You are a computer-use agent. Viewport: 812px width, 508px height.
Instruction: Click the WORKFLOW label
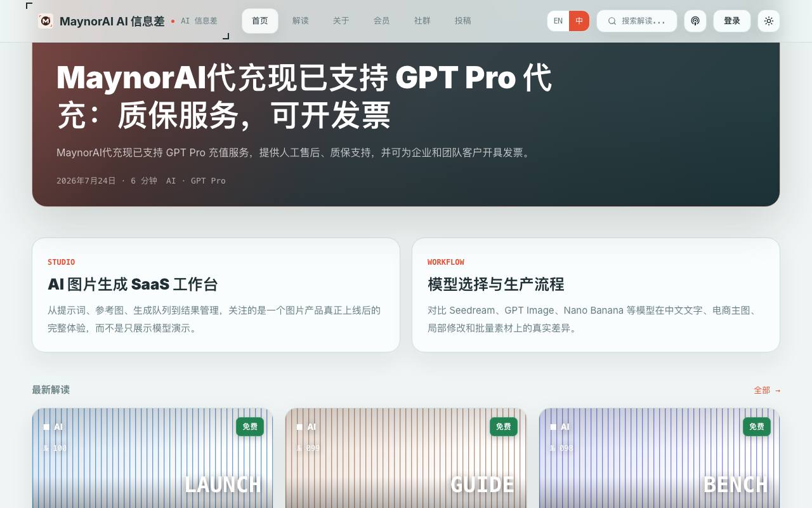coord(446,262)
